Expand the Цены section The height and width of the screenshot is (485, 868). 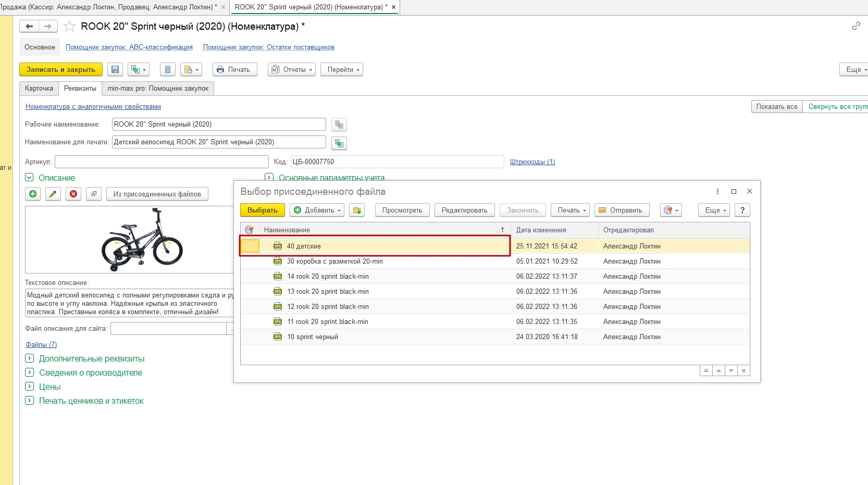point(30,387)
